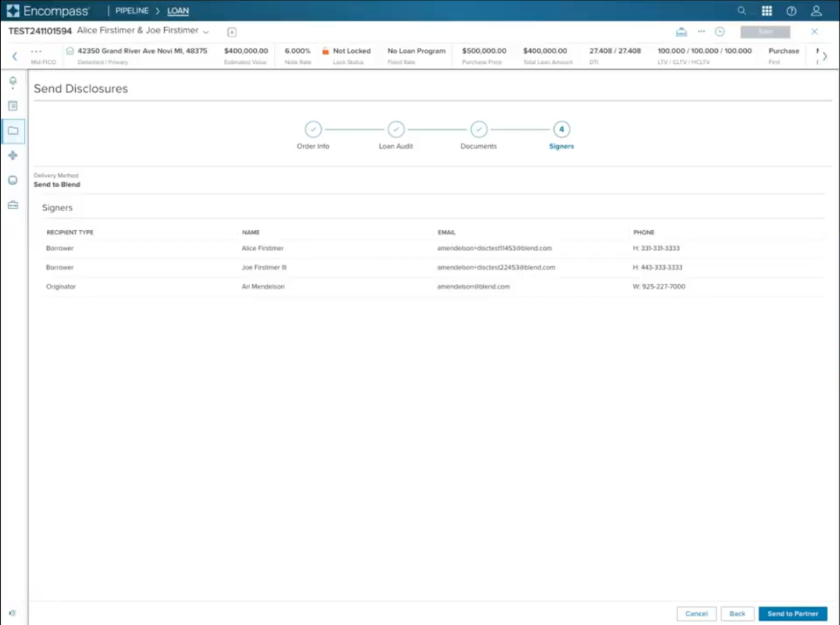The image size is (840, 625).
Task: Open the briefcase tools icon in sidebar
Action: coord(13,205)
